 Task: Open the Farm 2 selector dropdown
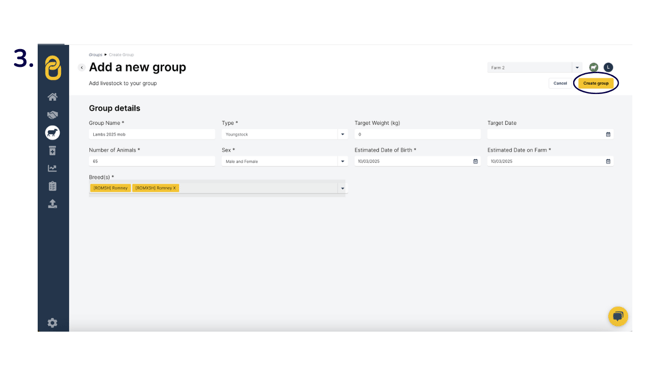click(x=534, y=68)
